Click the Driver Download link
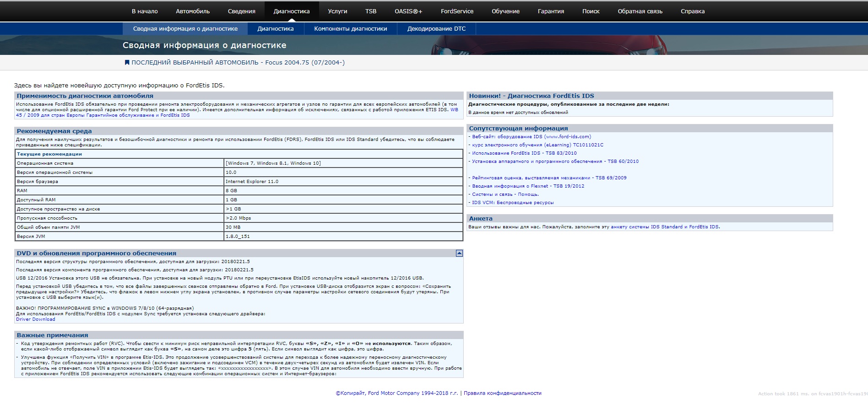Viewport: 868px width, 415px height. pyautogui.click(x=35, y=319)
